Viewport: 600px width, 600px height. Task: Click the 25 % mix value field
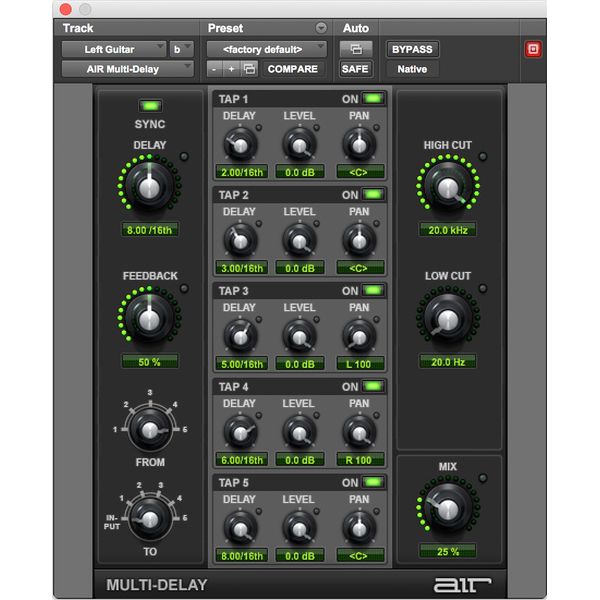coord(448,551)
